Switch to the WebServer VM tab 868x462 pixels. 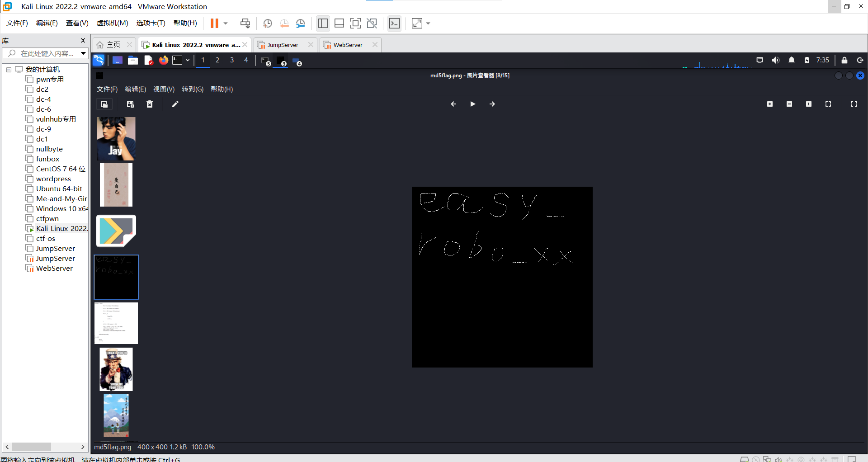click(x=348, y=45)
